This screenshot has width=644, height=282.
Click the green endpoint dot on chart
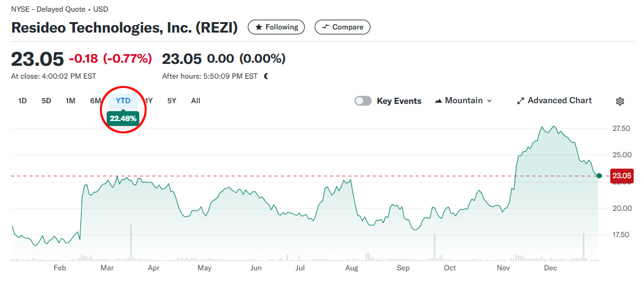(599, 176)
